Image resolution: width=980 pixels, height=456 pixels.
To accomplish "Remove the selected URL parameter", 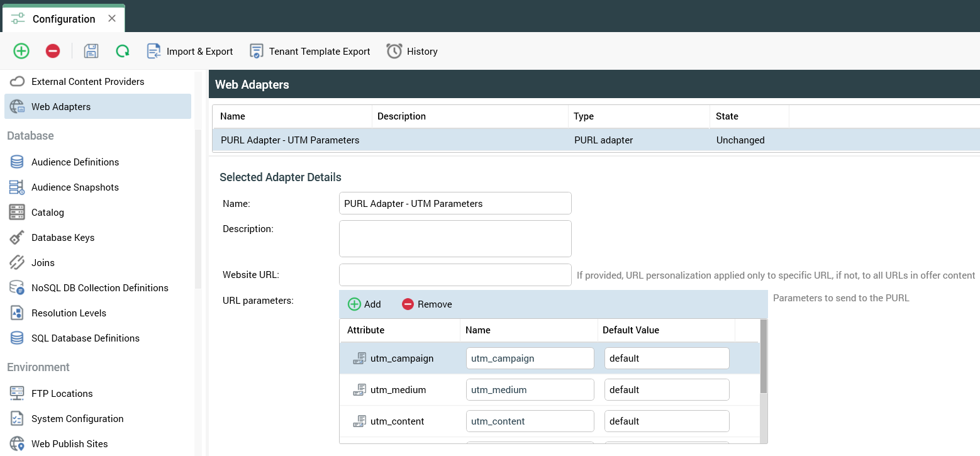I will (x=427, y=304).
